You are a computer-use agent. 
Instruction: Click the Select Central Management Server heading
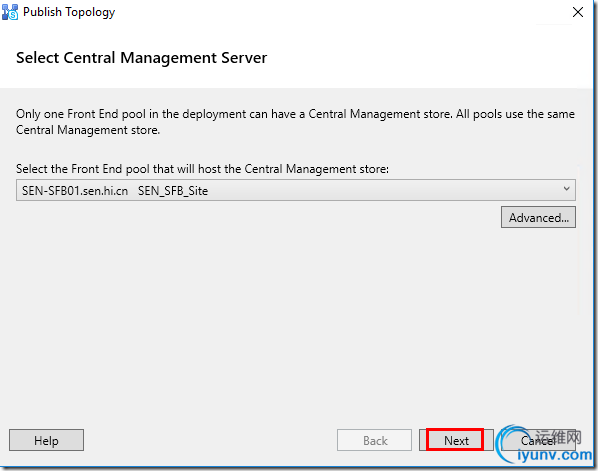141,58
